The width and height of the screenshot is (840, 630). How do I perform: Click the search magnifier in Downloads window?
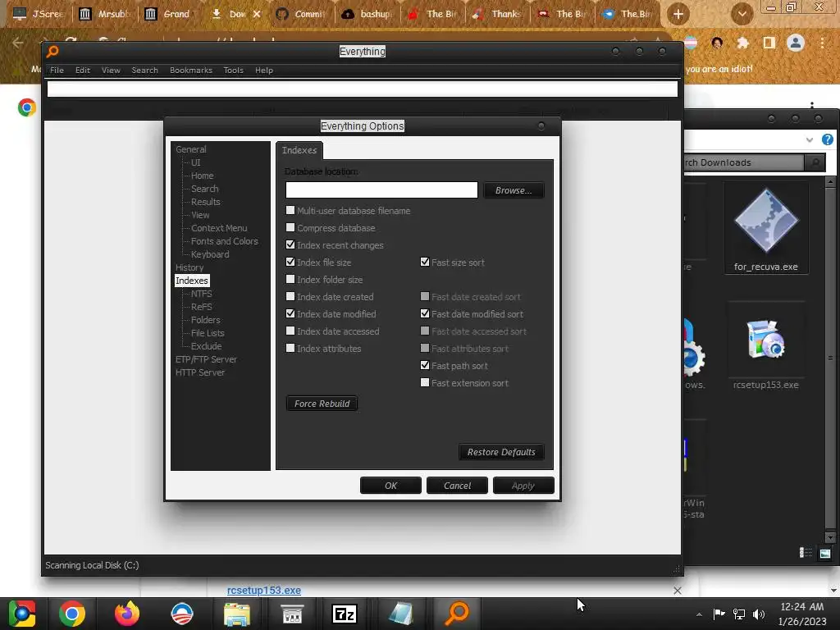pos(815,162)
